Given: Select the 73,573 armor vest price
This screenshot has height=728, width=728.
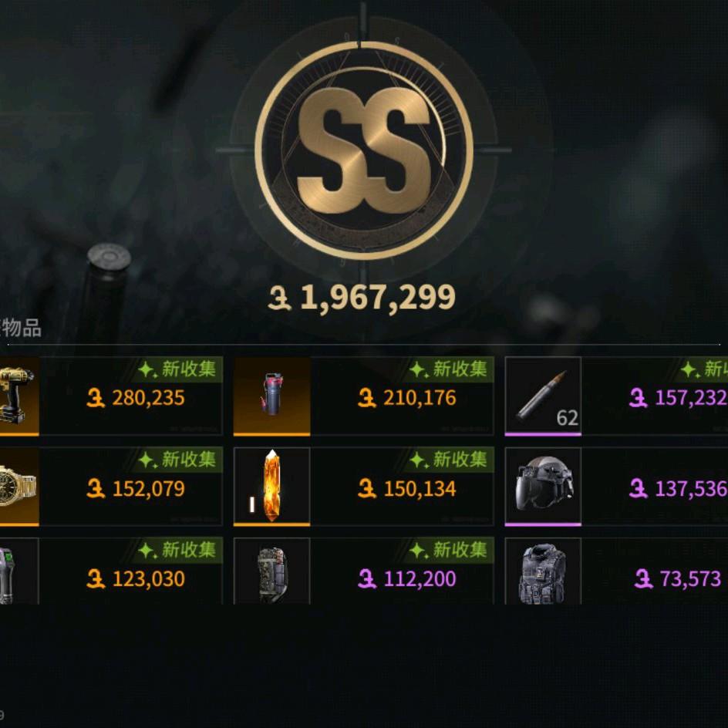Looking at the screenshot, I should (x=678, y=579).
